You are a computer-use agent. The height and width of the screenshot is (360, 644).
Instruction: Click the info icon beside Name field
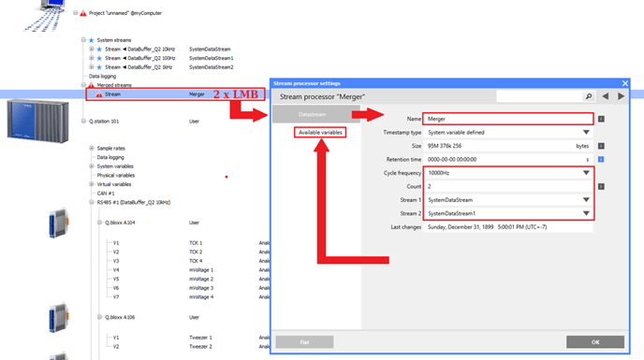click(x=601, y=119)
